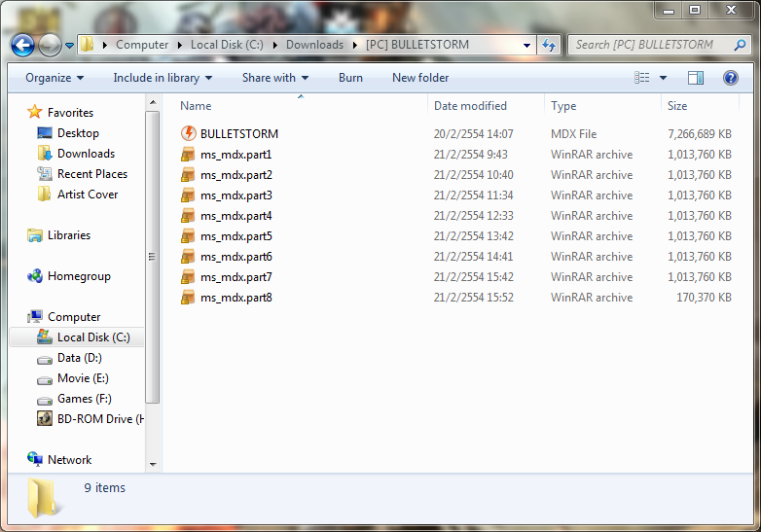Open the view options dropdown arrow
This screenshot has width=761, height=532.
pos(663,78)
